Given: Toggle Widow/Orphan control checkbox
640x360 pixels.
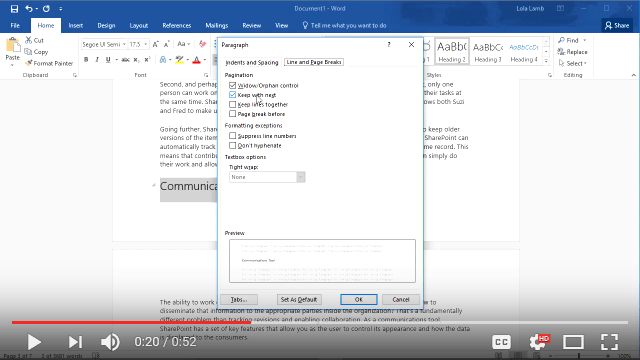Looking at the screenshot, I should [x=233, y=85].
